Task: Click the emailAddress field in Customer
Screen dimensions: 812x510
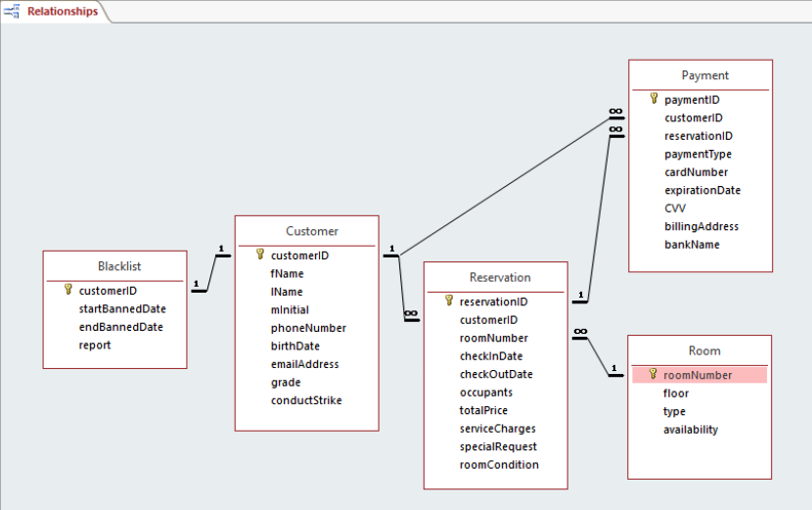Action: pyautogui.click(x=304, y=364)
